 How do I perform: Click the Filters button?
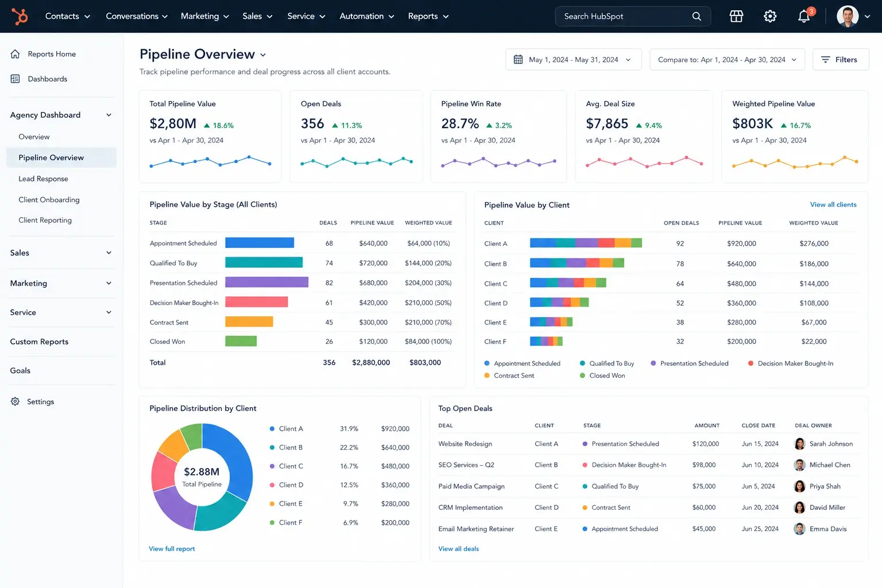coord(841,60)
